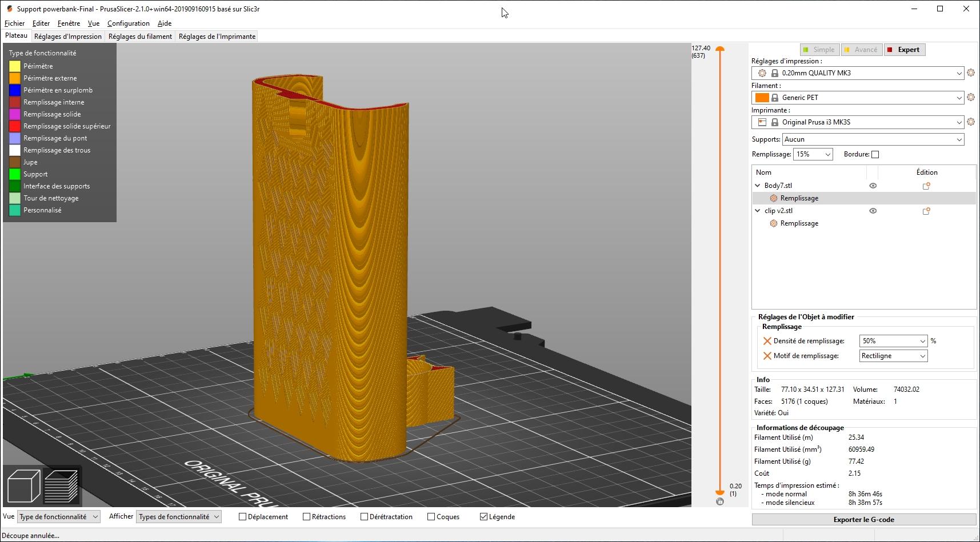Image resolution: width=980 pixels, height=542 pixels.
Task: Remove the infill pattern override
Action: pos(767,356)
